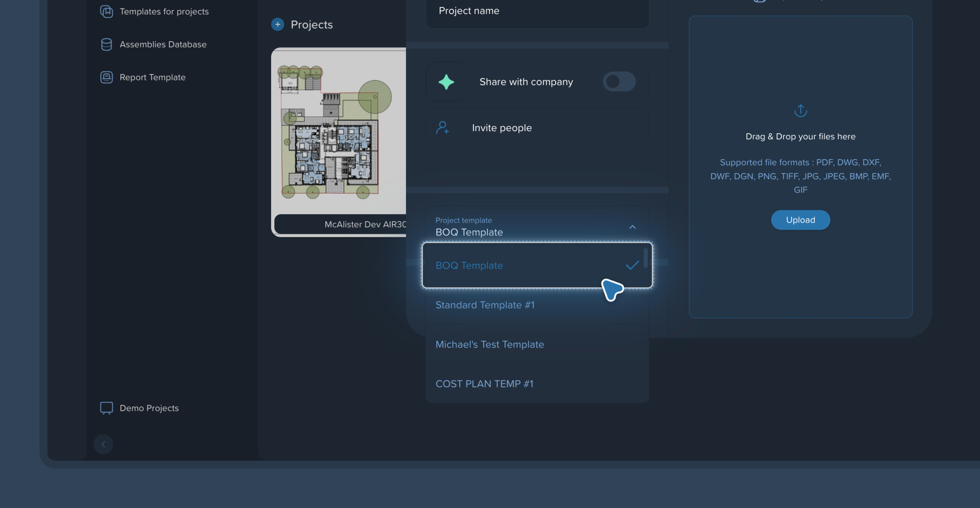Select COST PLAN TEMP #1 option
This screenshot has width=980, height=508.
tap(484, 384)
